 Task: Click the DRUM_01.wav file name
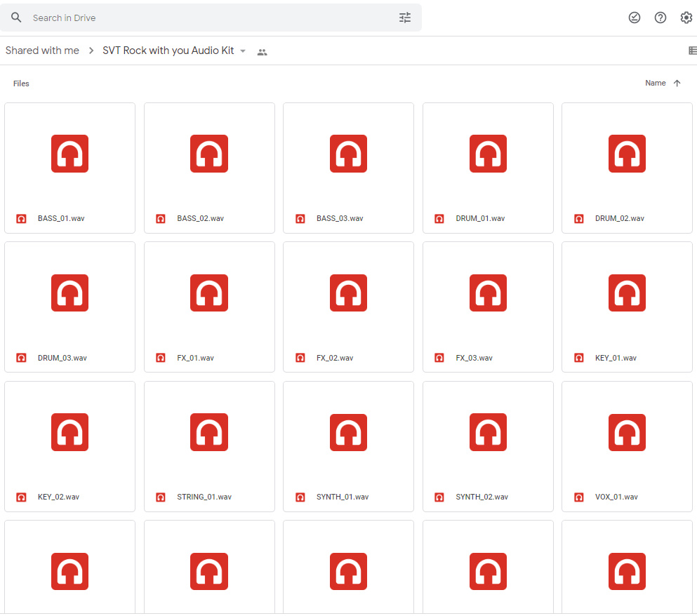480,219
